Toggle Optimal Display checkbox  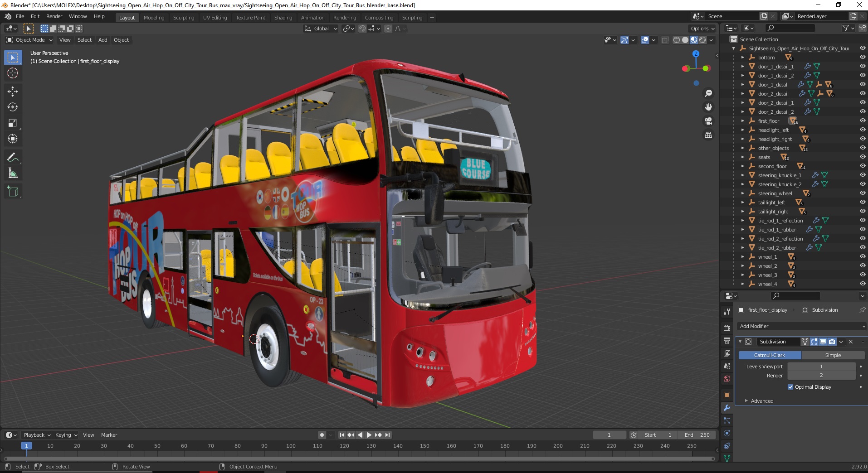[x=790, y=387]
